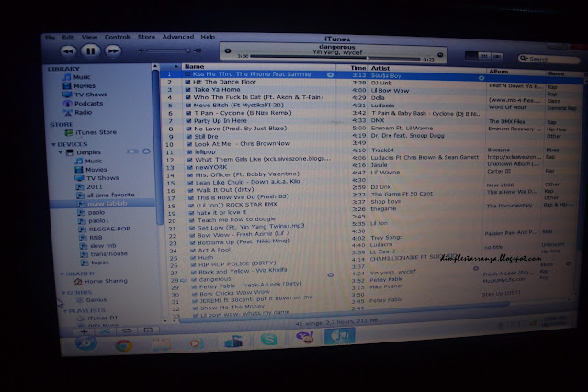Viewport: 588px width, 392px height.
Task: Open the tupac playlist
Action: 100,263
